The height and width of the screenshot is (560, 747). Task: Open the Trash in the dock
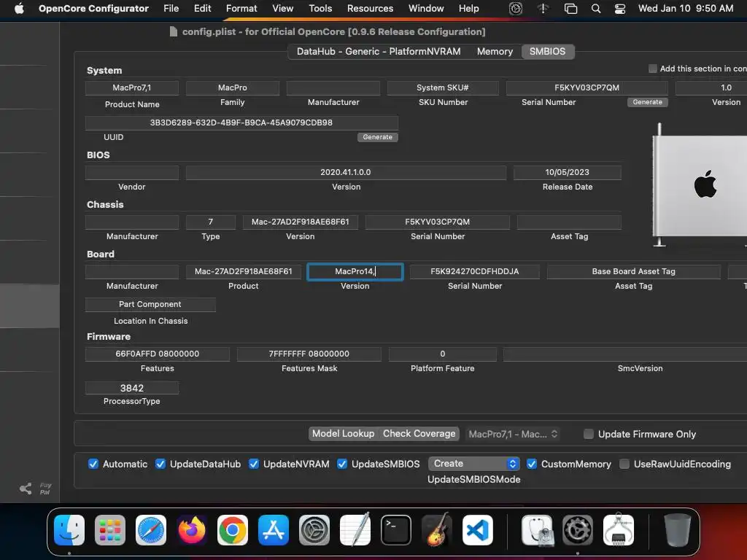678,530
